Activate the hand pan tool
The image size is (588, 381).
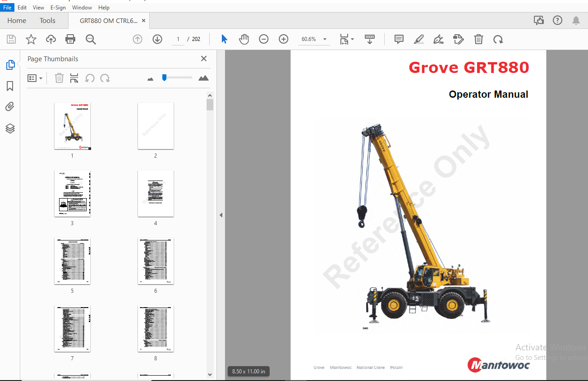pyautogui.click(x=244, y=39)
